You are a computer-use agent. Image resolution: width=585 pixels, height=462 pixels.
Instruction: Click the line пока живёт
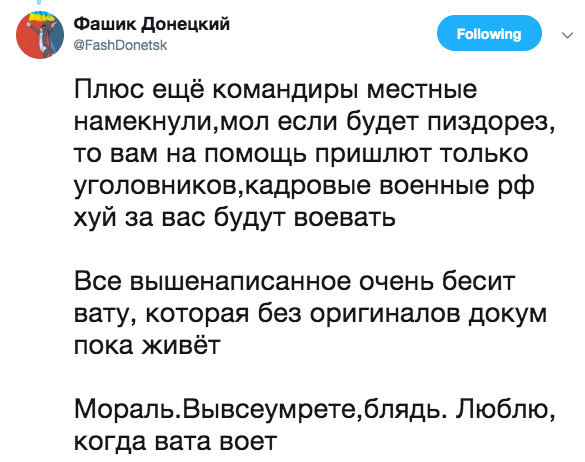[147, 346]
